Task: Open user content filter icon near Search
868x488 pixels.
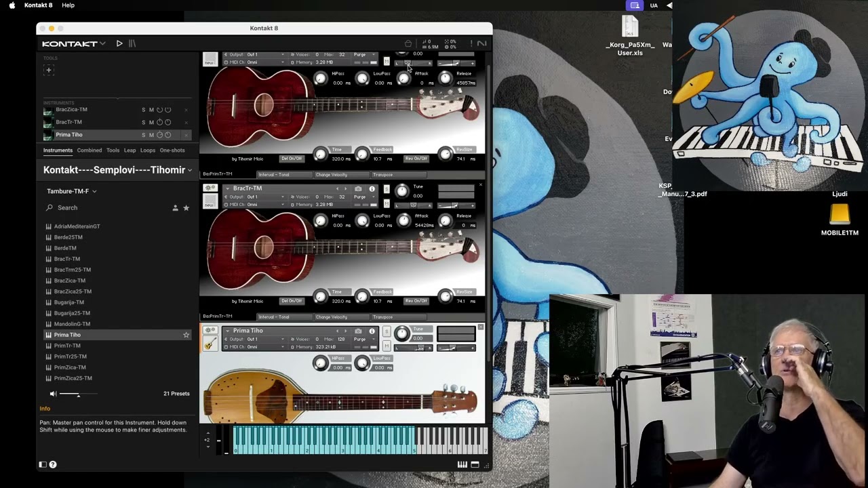Action: (175, 208)
